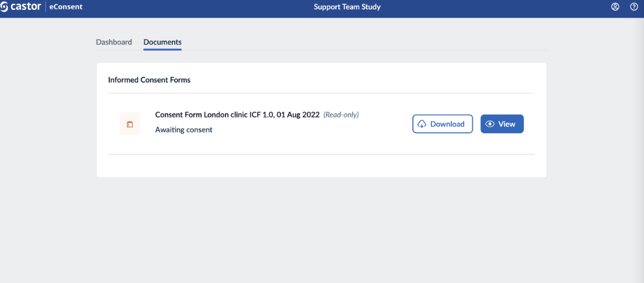This screenshot has width=644, height=283.
Task: Click the Castor wordmark text
Action: (25, 7)
